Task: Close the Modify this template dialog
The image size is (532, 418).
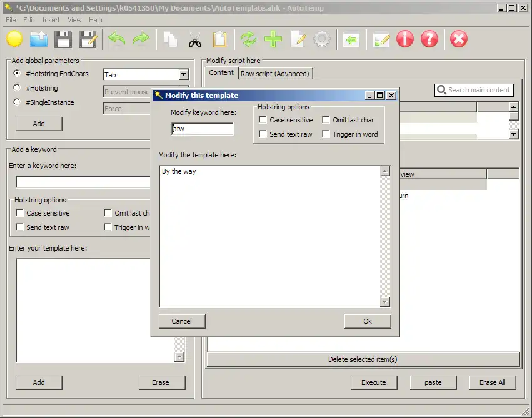Action: [x=391, y=96]
